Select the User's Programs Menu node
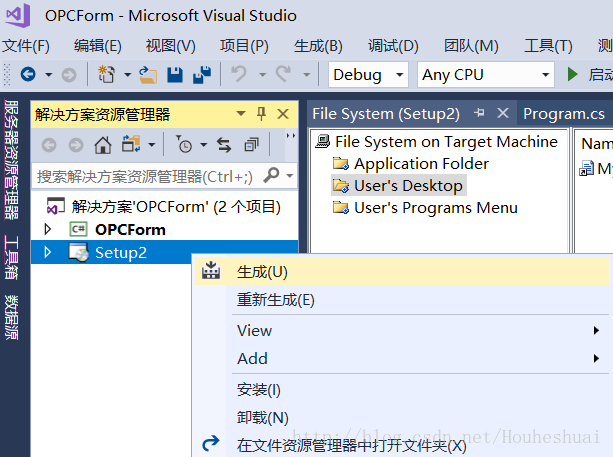The image size is (613, 457). pos(425,208)
